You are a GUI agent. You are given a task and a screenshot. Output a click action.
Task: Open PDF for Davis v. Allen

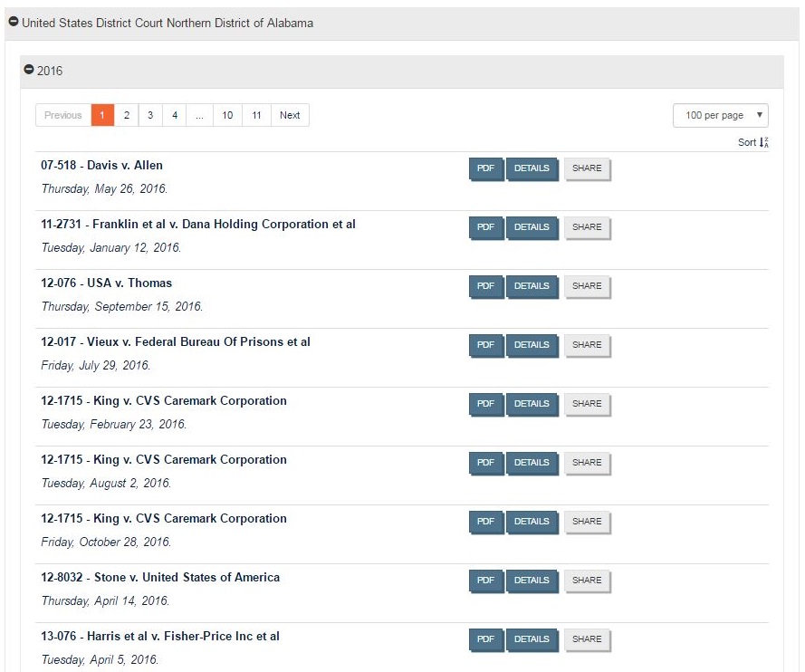(485, 168)
